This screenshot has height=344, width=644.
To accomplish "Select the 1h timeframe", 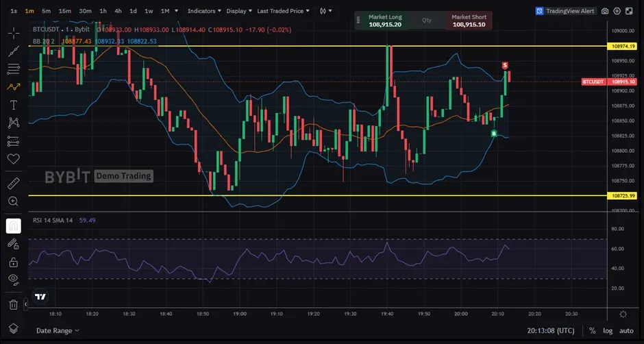I will pyautogui.click(x=103, y=11).
